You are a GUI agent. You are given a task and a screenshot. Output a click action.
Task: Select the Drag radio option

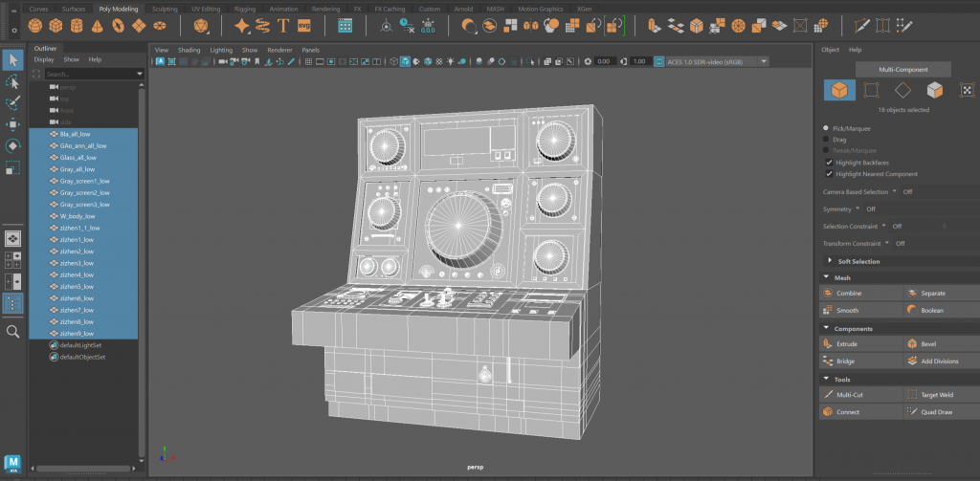tap(826, 140)
